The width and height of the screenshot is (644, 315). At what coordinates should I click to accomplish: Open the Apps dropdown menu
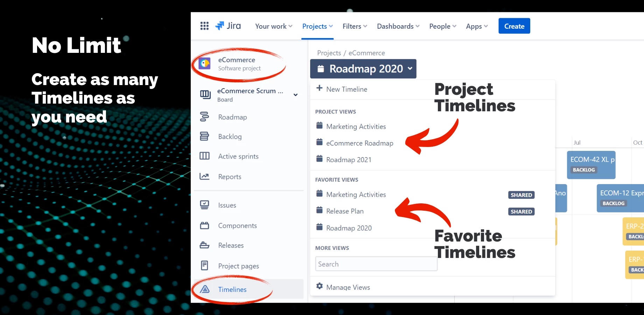(477, 26)
